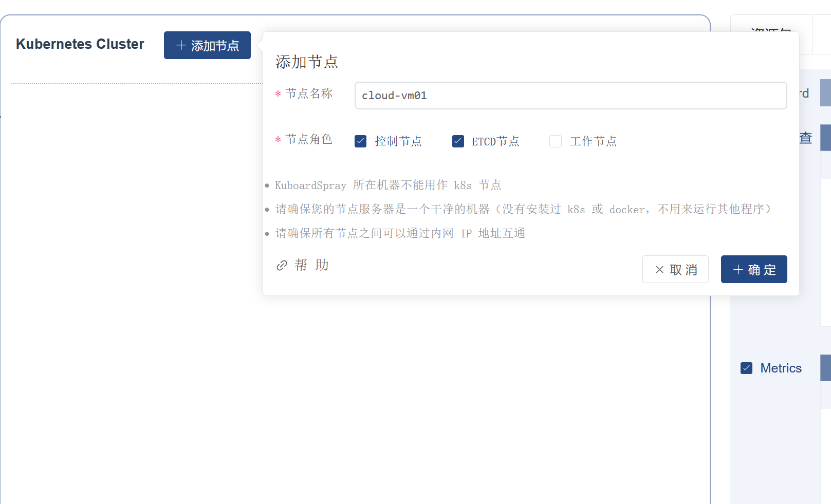Click the 取消 button
The width and height of the screenshot is (831, 504).
(675, 269)
